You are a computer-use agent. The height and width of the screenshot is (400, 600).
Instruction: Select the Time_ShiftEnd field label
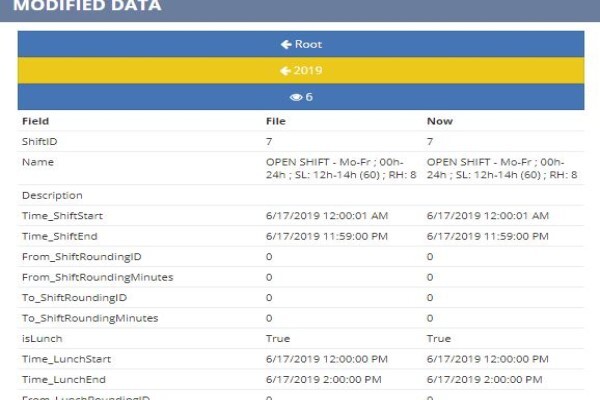click(x=60, y=237)
